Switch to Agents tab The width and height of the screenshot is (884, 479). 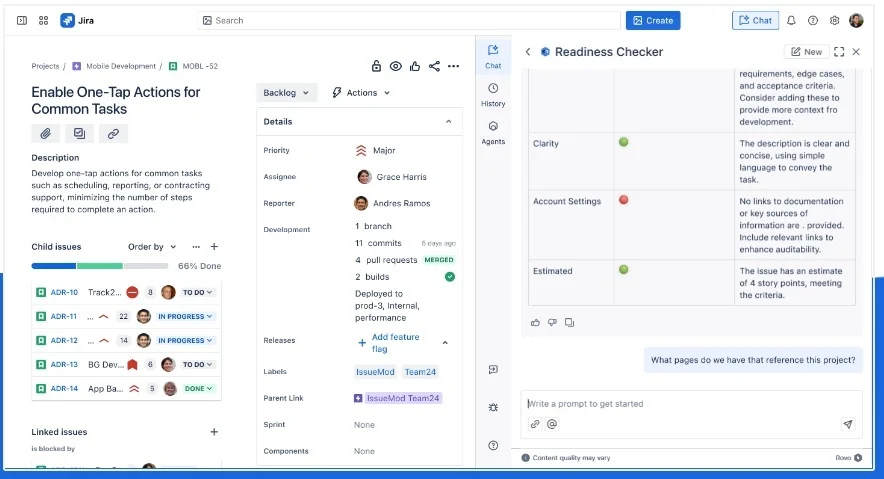[x=493, y=133]
